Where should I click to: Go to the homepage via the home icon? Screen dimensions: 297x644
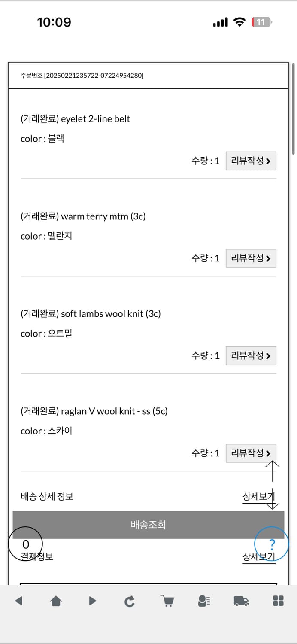point(55,601)
